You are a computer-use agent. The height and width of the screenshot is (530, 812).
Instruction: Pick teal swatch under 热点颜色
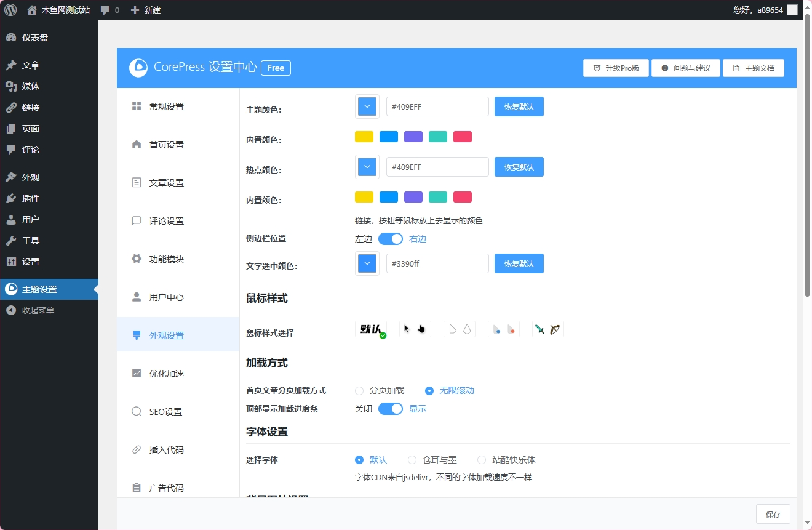coord(438,197)
